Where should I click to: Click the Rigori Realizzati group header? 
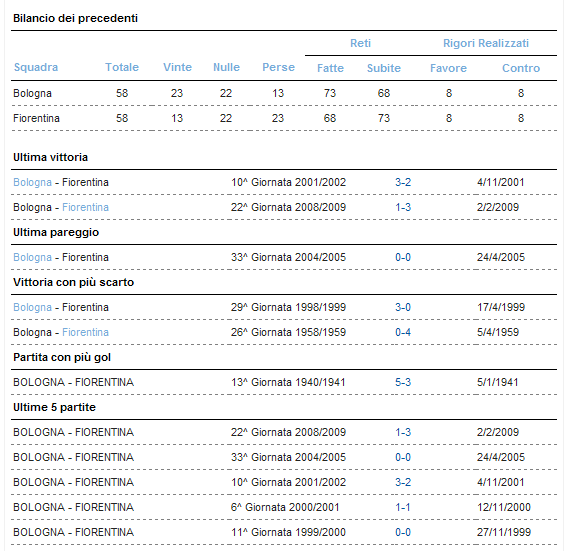point(485,43)
